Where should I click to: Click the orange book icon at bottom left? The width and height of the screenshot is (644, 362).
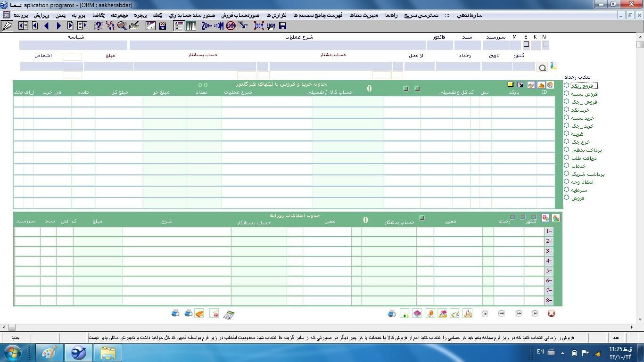point(199,313)
